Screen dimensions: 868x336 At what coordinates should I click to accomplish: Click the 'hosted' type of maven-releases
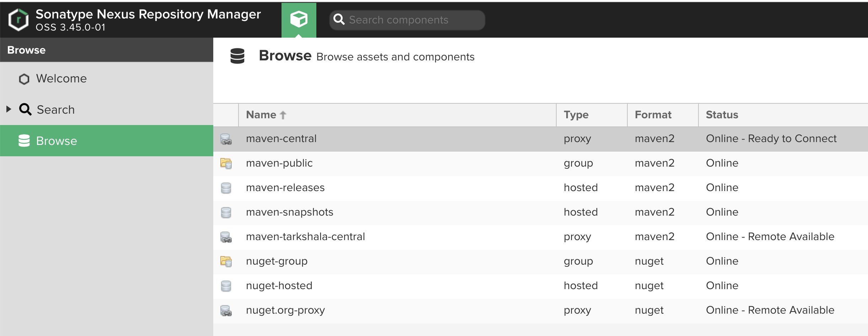click(581, 188)
